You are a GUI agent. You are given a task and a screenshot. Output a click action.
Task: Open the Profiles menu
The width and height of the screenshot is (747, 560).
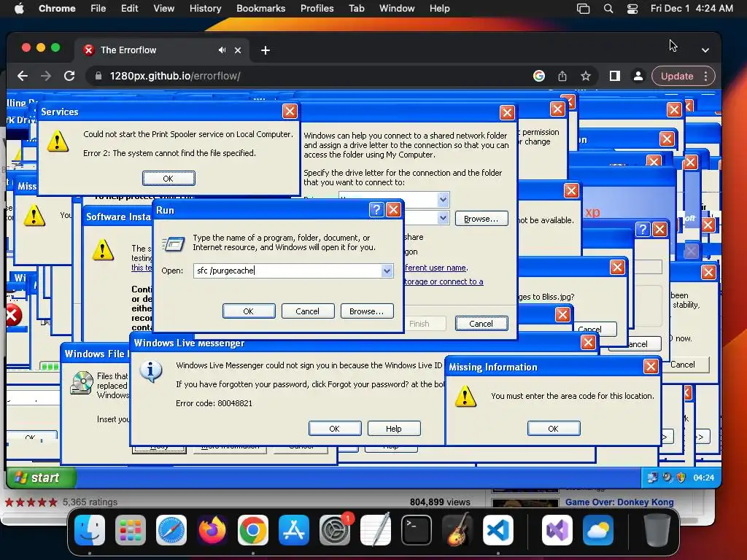[x=317, y=9]
